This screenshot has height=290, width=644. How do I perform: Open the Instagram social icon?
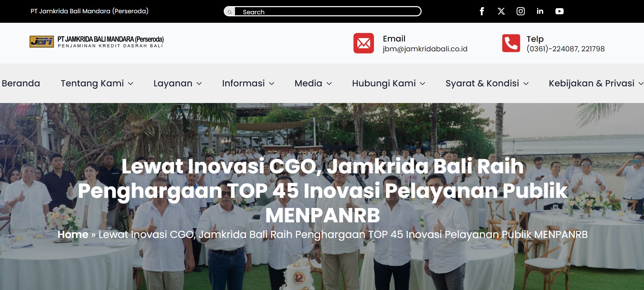[x=521, y=11]
